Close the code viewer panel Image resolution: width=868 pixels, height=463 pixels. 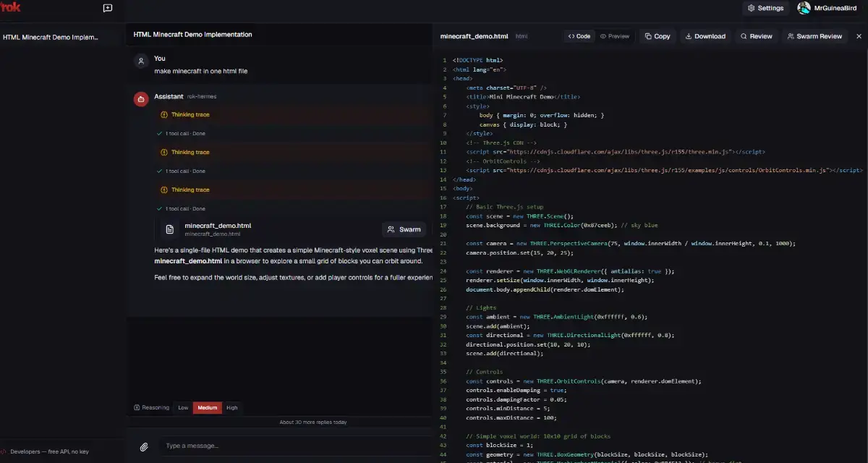pyautogui.click(x=859, y=36)
